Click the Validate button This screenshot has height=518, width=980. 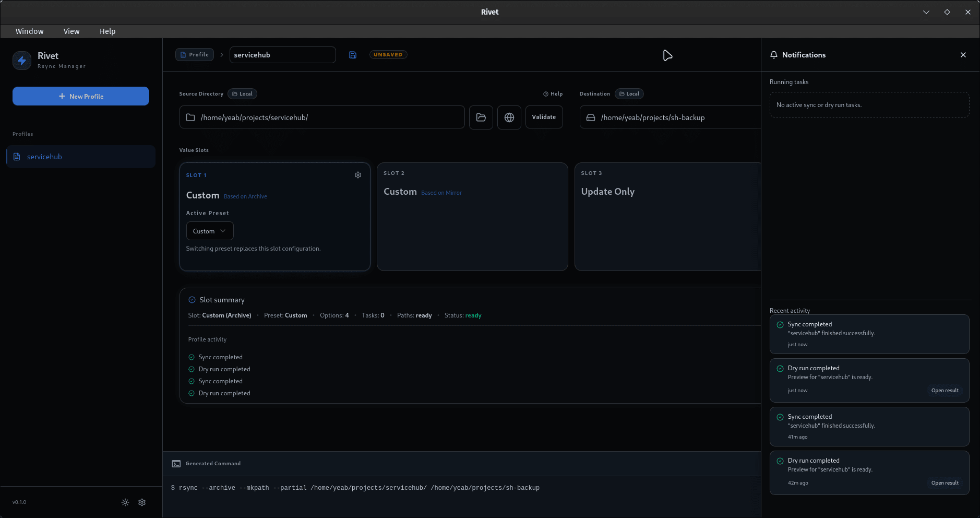[x=544, y=117]
